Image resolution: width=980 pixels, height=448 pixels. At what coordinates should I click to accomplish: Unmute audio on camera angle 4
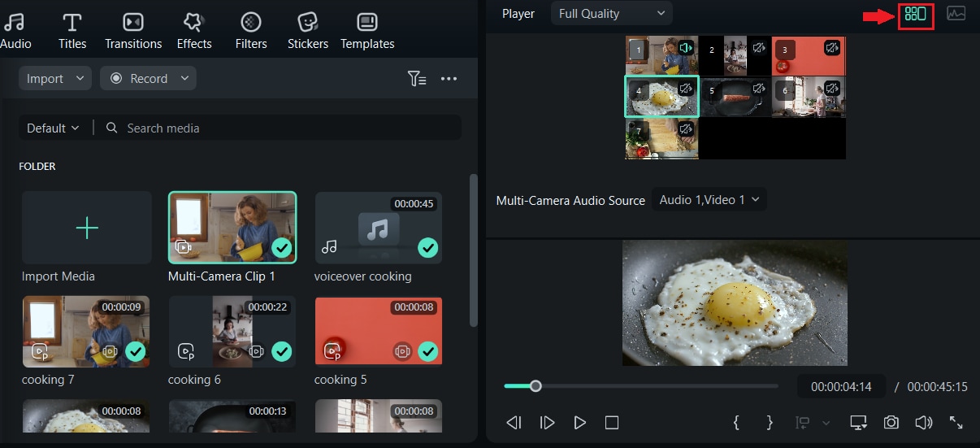686,88
